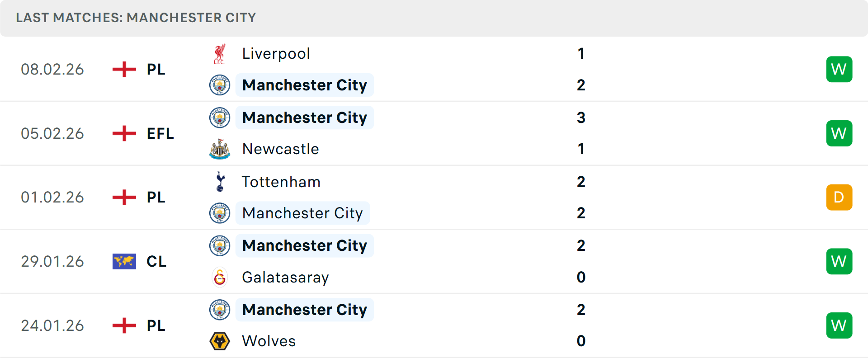This screenshot has height=358, width=868.
Task: Select the Manchester City badge next to Liverpool match
Action: 220,85
